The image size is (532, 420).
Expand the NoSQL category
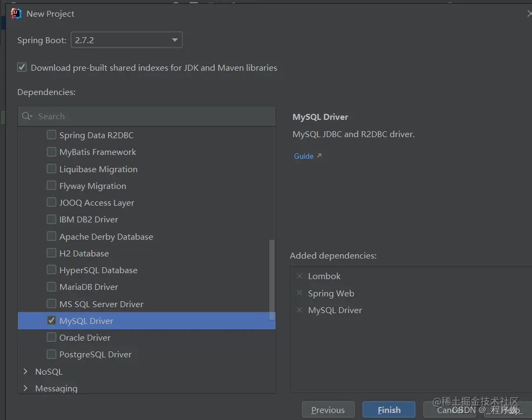pyautogui.click(x=25, y=371)
